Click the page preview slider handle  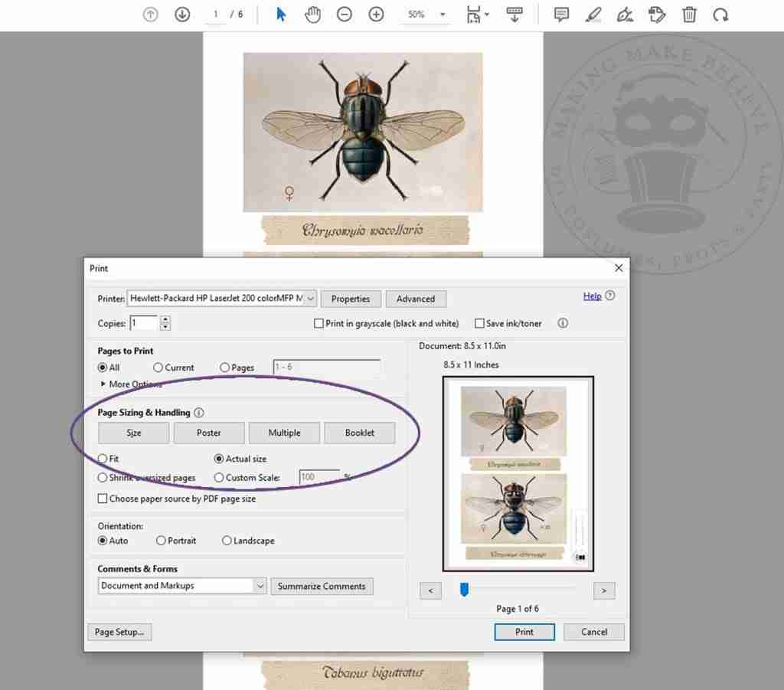(463, 589)
